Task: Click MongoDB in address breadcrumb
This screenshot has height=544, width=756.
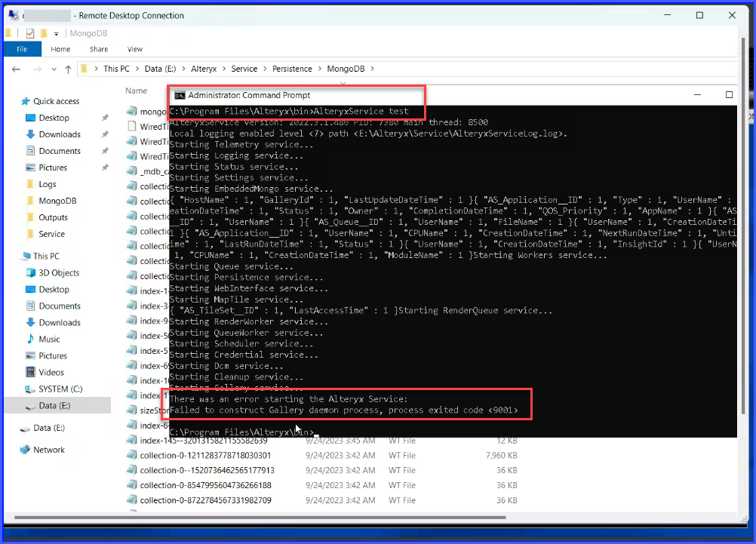Action: (x=346, y=69)
